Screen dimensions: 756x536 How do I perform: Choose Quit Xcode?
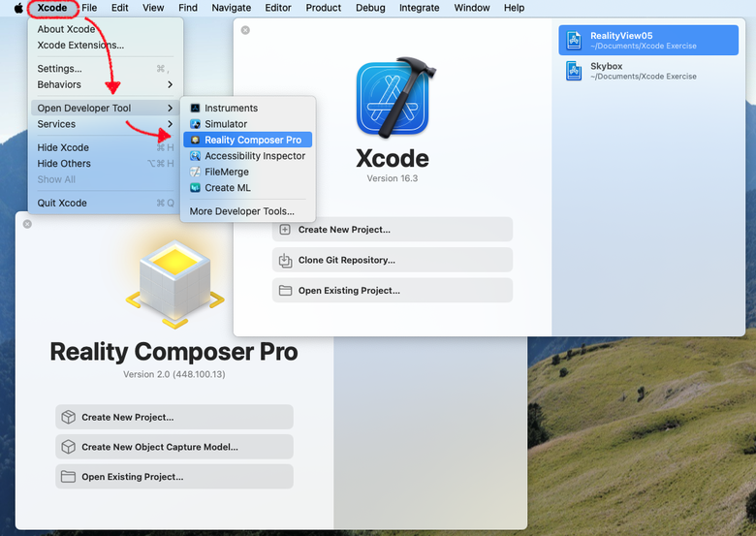pos(106,203)
